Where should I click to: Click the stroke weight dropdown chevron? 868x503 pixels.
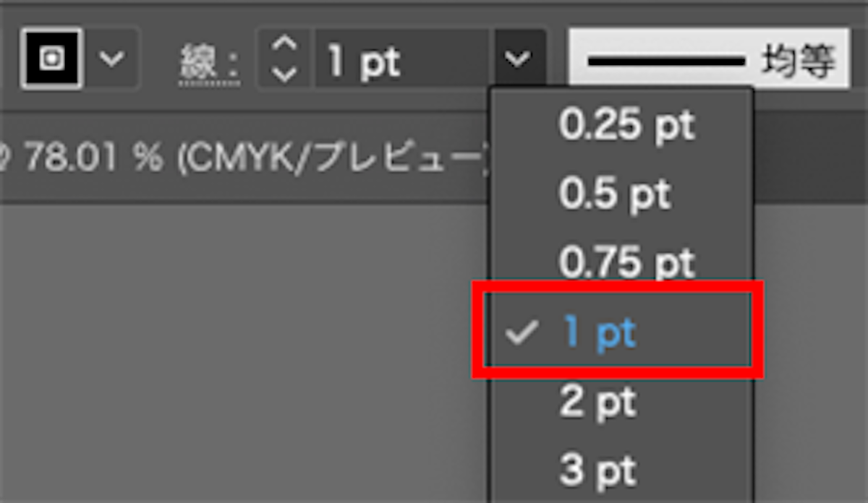point(516,59)
